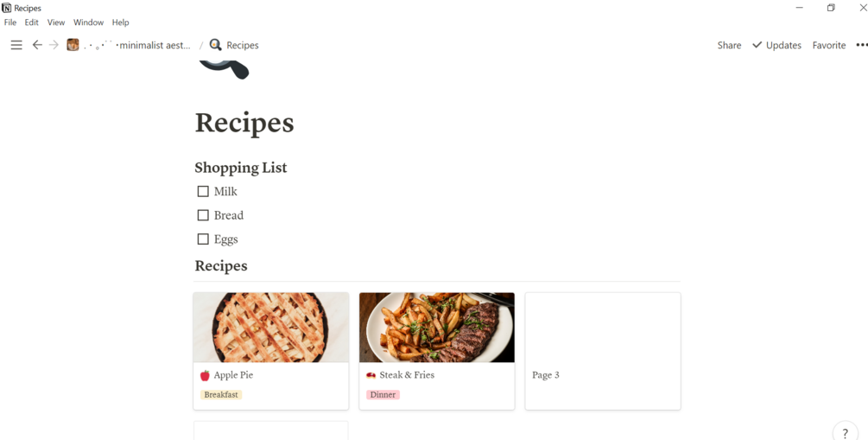Image resolution: width=868 pixels, height=440 pixels.
Task: Click the parent page thumbnail icon in breadcrumb
Action: pos(73,46)
